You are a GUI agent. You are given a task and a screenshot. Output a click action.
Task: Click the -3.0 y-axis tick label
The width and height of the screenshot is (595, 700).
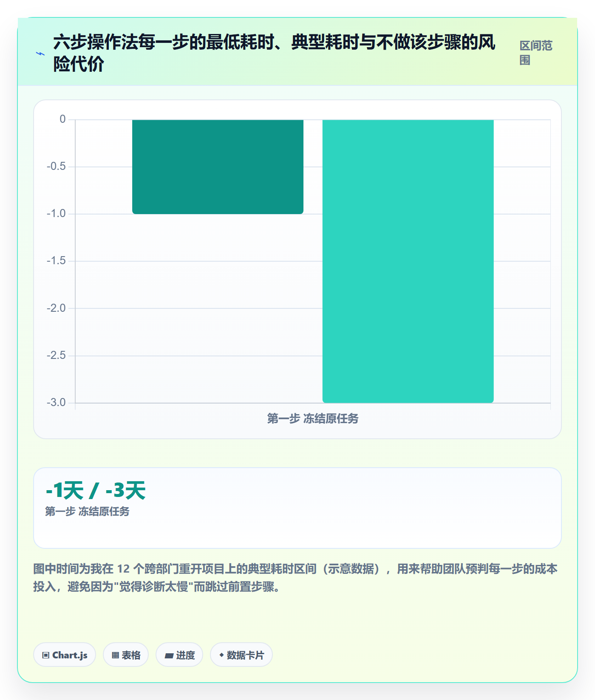(56, 403)
